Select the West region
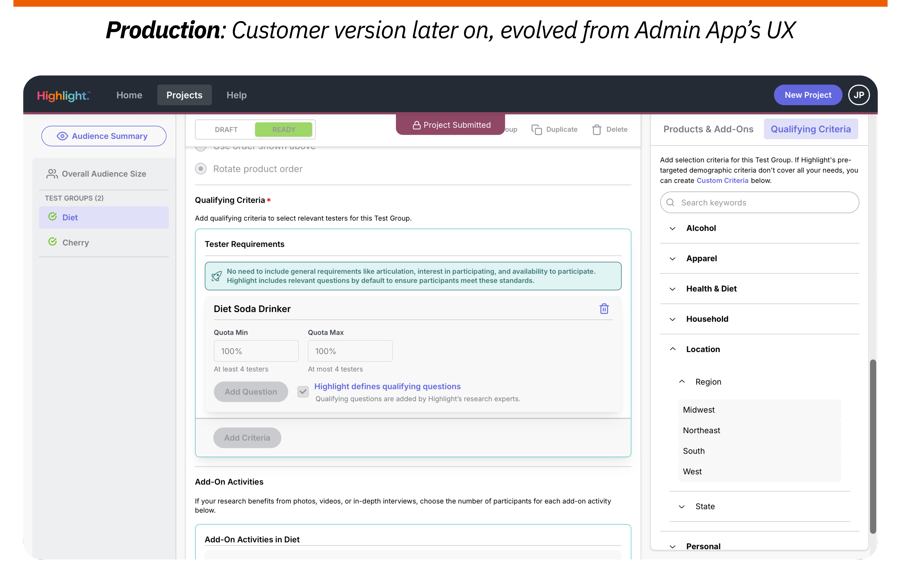The width and height of the screenshot is (901, 588). (x=759, y=471)
